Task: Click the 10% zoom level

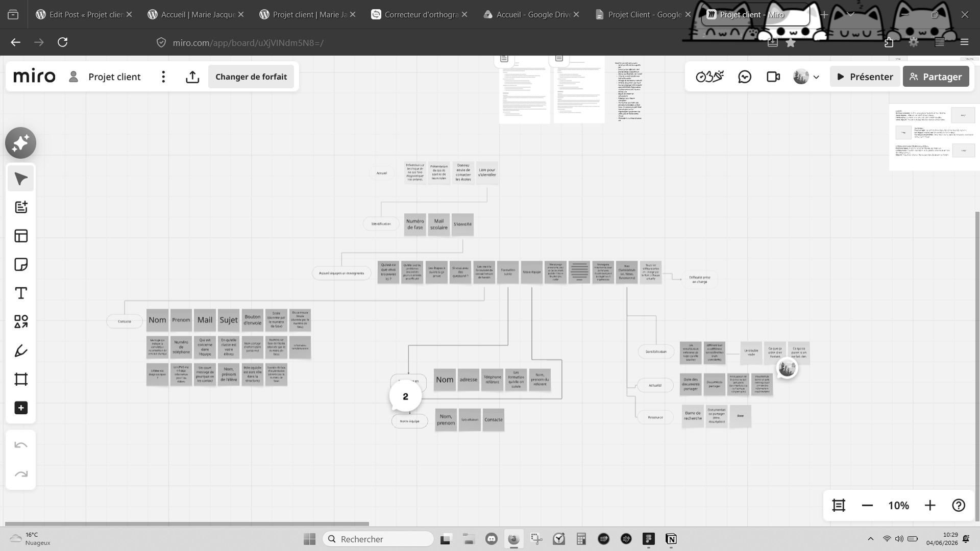Action: pyautogui.click(x=898, y=505)
